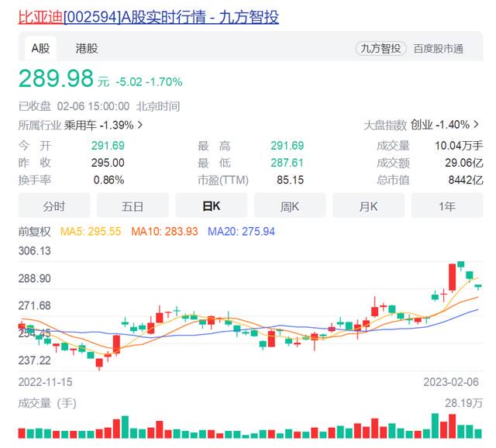
Task: Open the 所属行业 乘用车 -1.39% link
Action: tap(81, 126)
